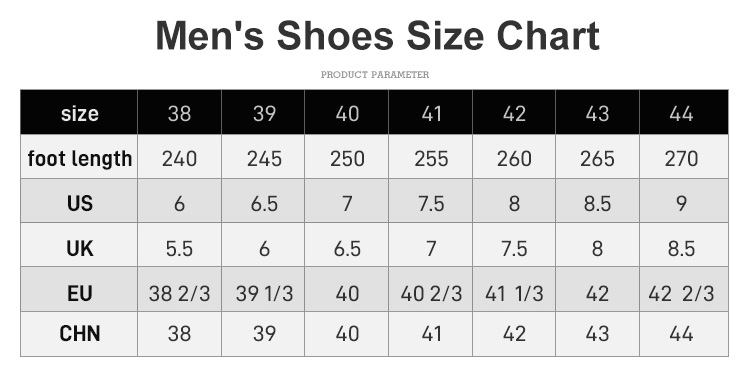Click the Men's Shoes Size Chart title
Screen dimensions: 750x384
(377, 36)
